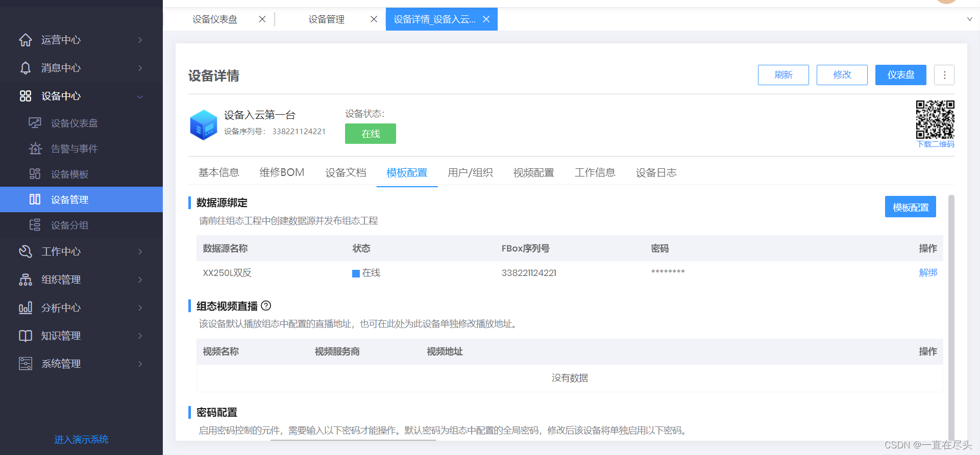The image size is (980, 455).
Task: Expand the 运营中心 menu arrow
Action: [x=140, y=40]
